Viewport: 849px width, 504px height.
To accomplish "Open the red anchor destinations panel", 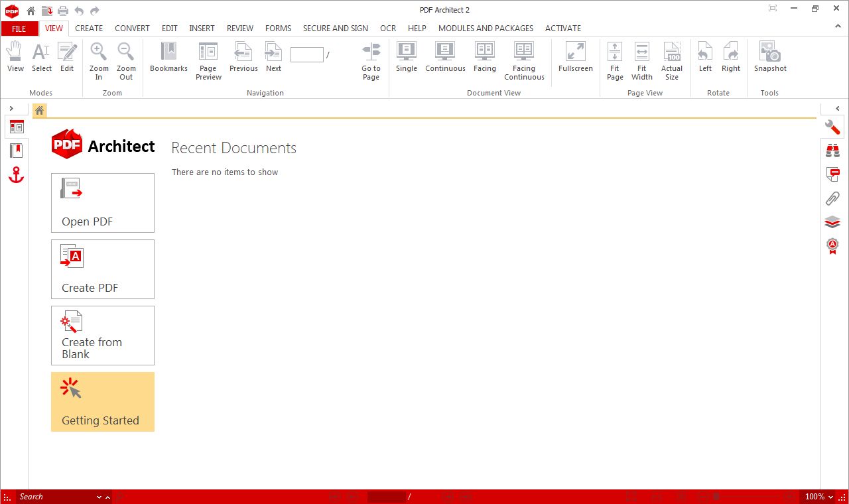I will click(x=17, y=175).
